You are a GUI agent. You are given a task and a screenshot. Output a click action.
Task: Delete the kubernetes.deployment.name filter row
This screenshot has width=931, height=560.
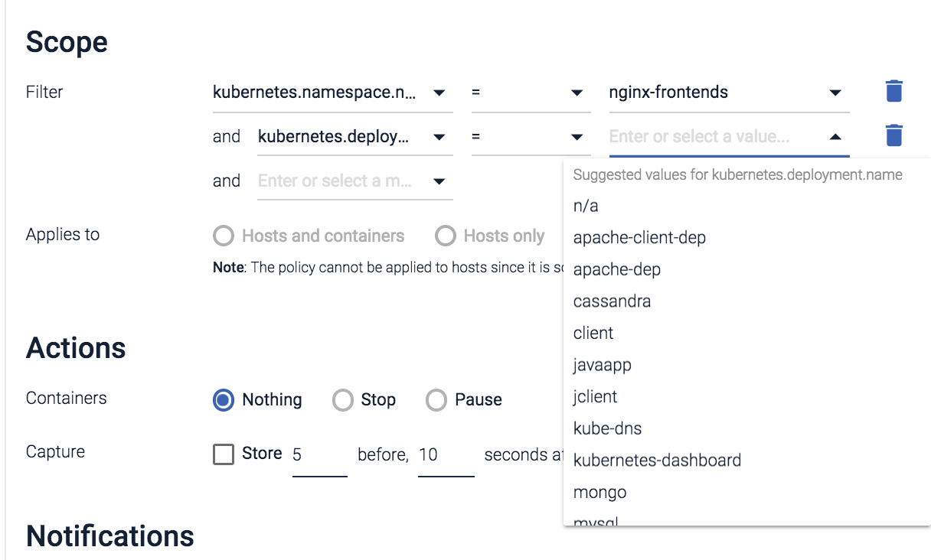(894, 135)
